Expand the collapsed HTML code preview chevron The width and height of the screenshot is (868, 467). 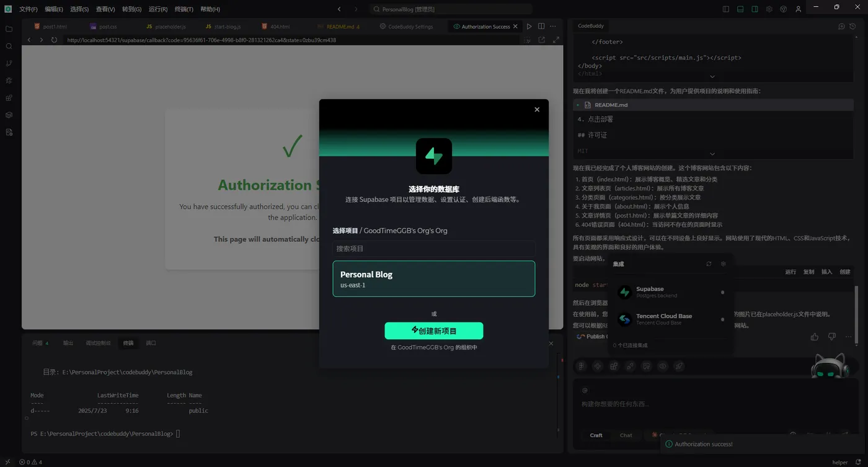(712, 76)
